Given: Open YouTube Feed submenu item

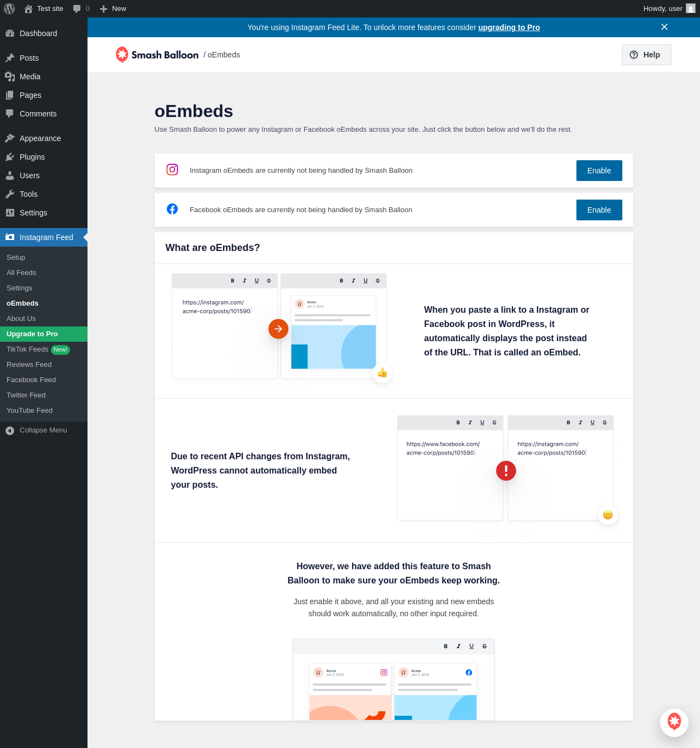Looking at the screenshot, I should tap(44, 411).
